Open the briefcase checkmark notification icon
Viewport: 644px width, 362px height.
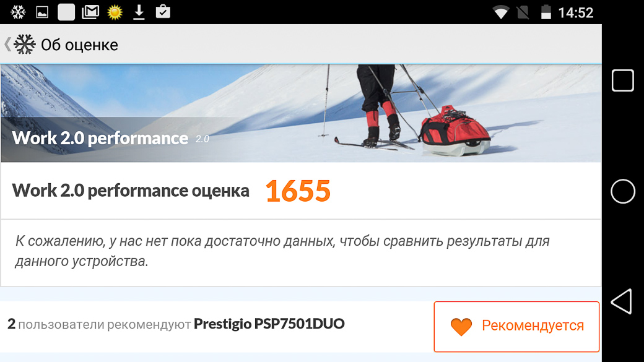pos(163,12)
